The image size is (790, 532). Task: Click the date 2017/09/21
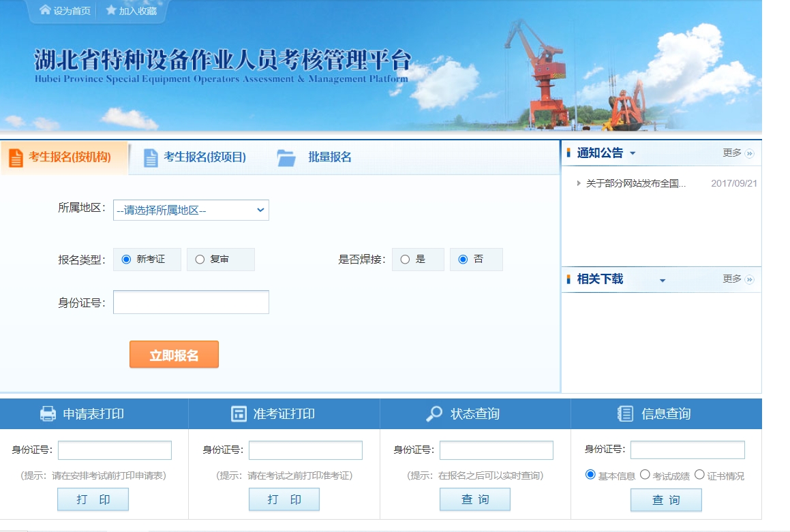tap(734, 183)
